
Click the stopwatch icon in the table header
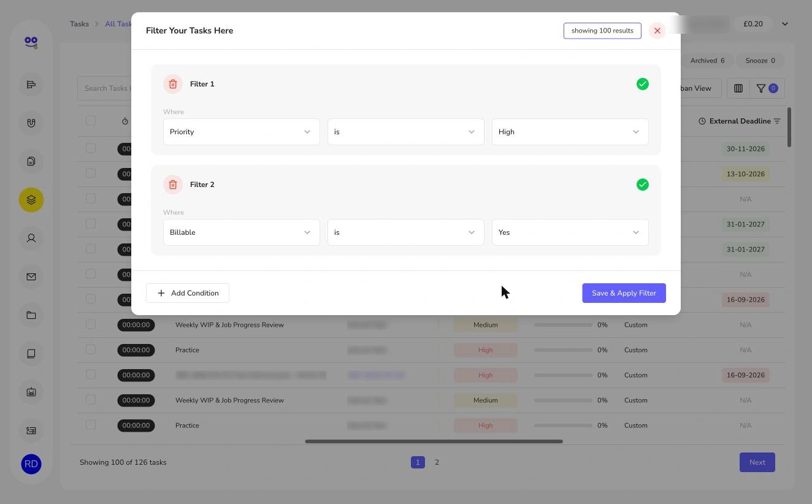point(125,121)
